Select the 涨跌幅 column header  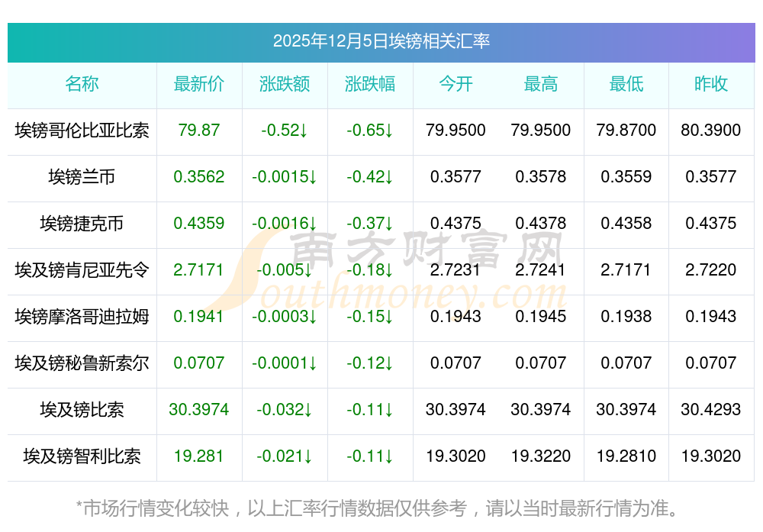[370, 84]
